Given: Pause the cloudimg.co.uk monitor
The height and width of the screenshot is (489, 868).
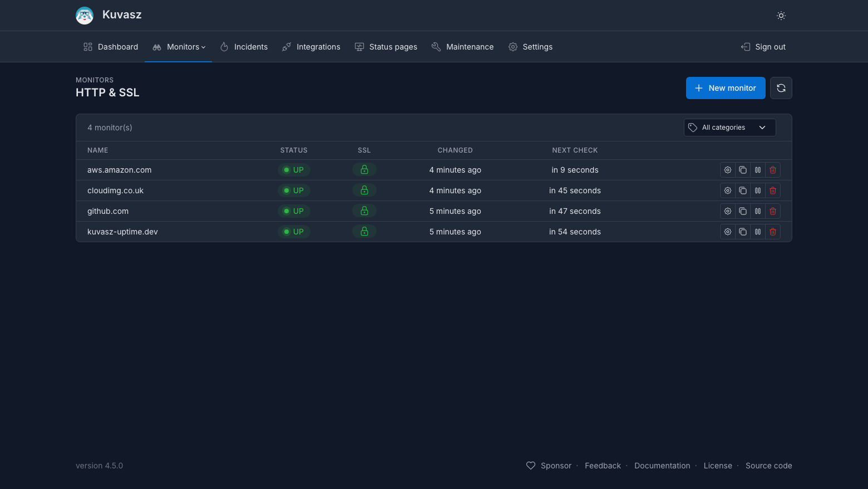Looking at the screenshot, I should (x=758, y=190).
